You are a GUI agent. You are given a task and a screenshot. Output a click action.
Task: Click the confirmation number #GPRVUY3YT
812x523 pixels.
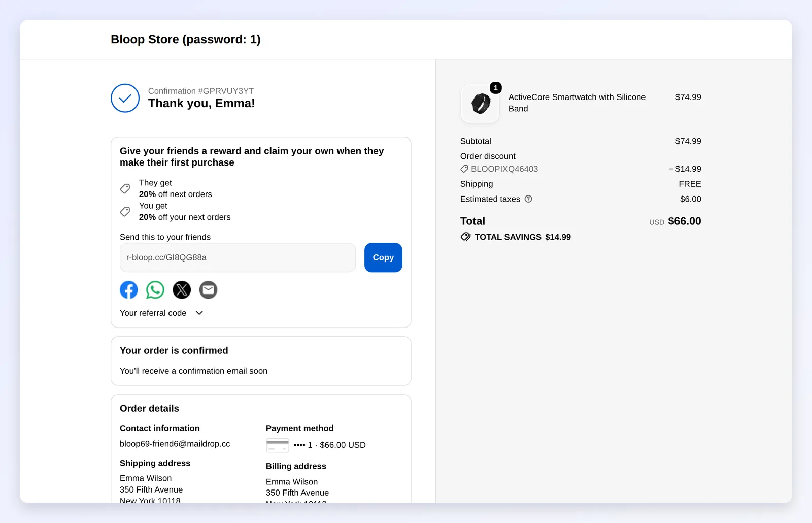tap(226, 91)
